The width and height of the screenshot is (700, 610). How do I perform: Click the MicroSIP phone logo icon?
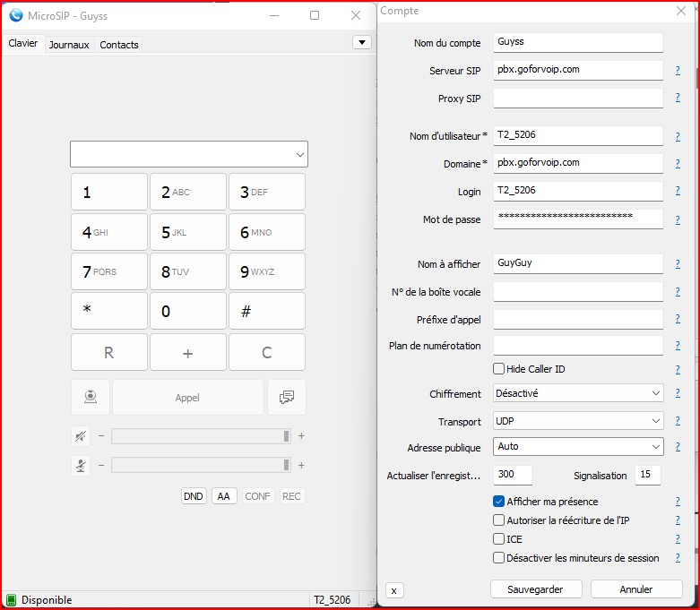[15, 15]
